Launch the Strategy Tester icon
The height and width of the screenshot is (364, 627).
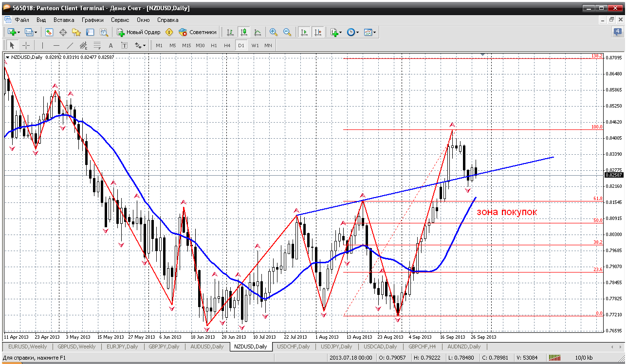point(104,32)
